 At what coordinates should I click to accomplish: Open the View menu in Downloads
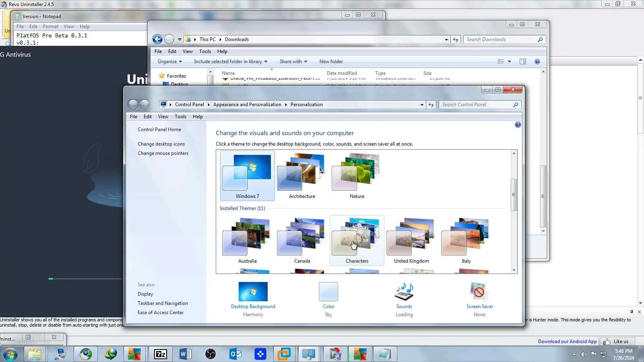(188, 51)
